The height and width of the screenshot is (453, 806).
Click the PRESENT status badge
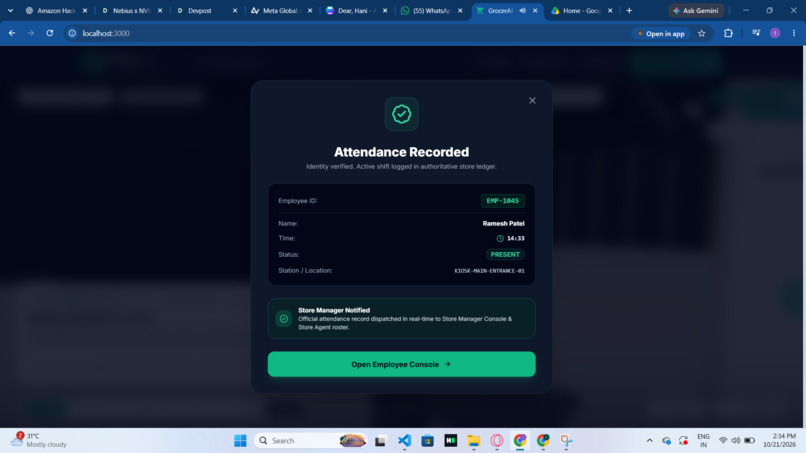[505, 255]
